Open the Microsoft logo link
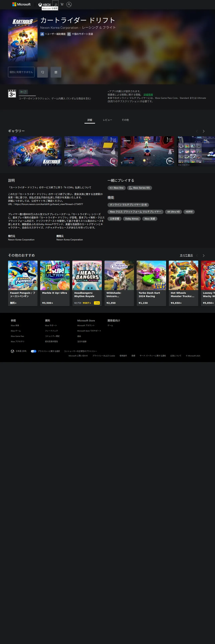Image resolution: width=215 pixels, height=644 pixels. pyautogui.click(x=22, y=5)
